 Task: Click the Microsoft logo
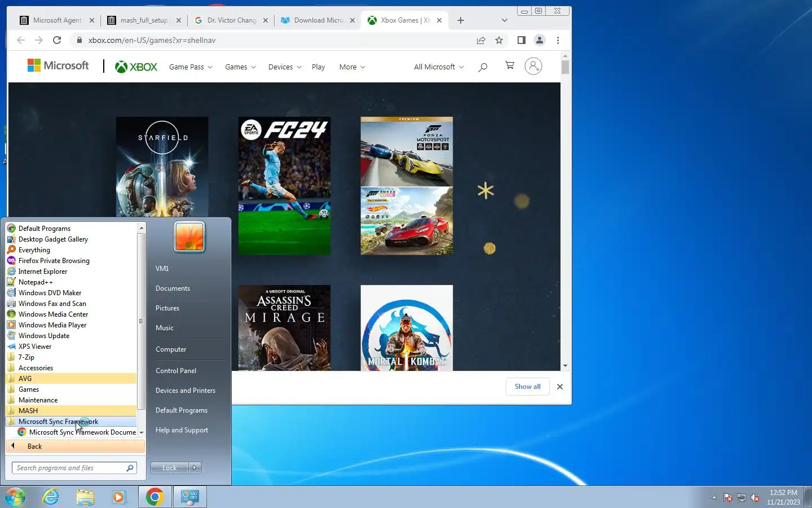coord(58,65)
